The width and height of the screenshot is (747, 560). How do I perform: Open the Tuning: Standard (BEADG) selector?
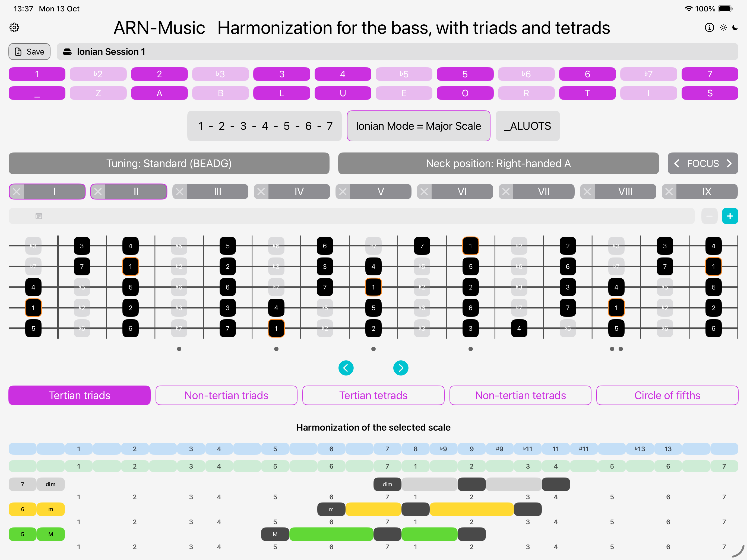(x=169, y=163)
